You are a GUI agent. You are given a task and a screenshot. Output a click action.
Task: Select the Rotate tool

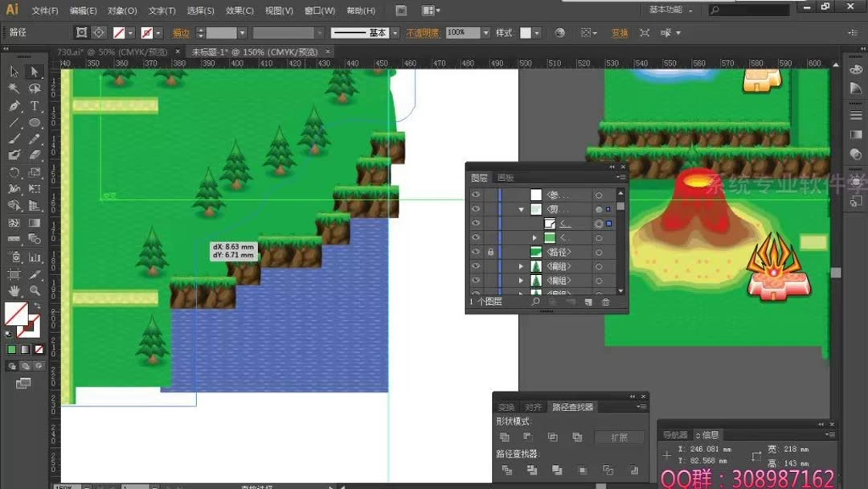click(x=13, y=173)
